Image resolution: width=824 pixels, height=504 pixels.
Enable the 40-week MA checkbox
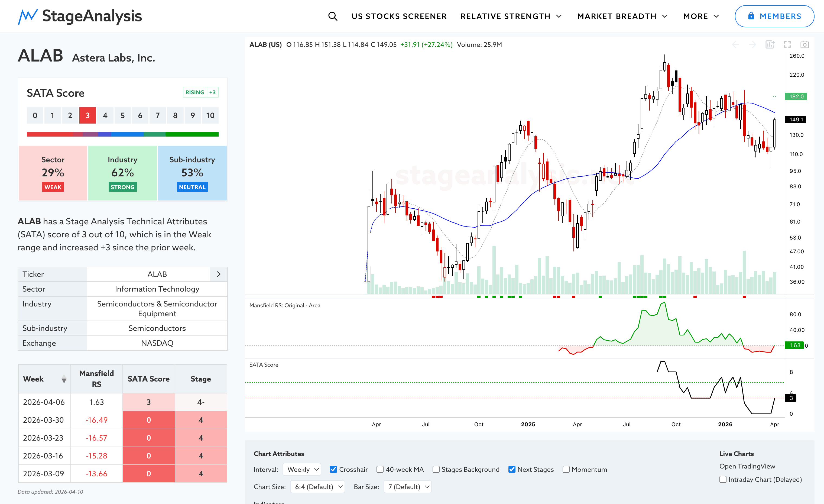(x=380, y=469)
